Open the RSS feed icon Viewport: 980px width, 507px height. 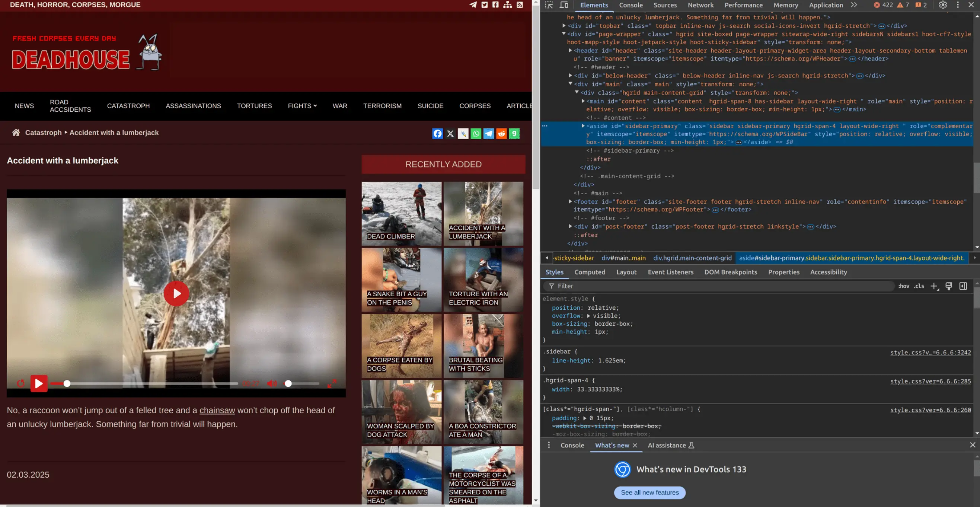click(520, 4)
